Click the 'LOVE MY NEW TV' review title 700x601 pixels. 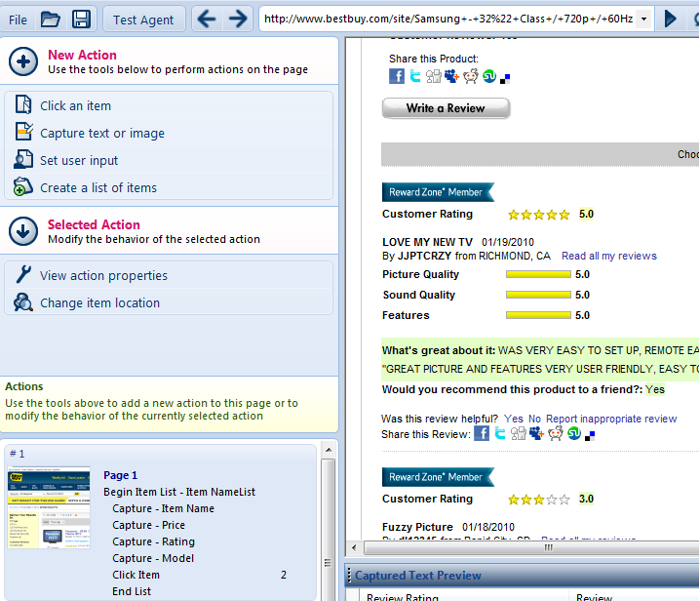click(427, 242)
